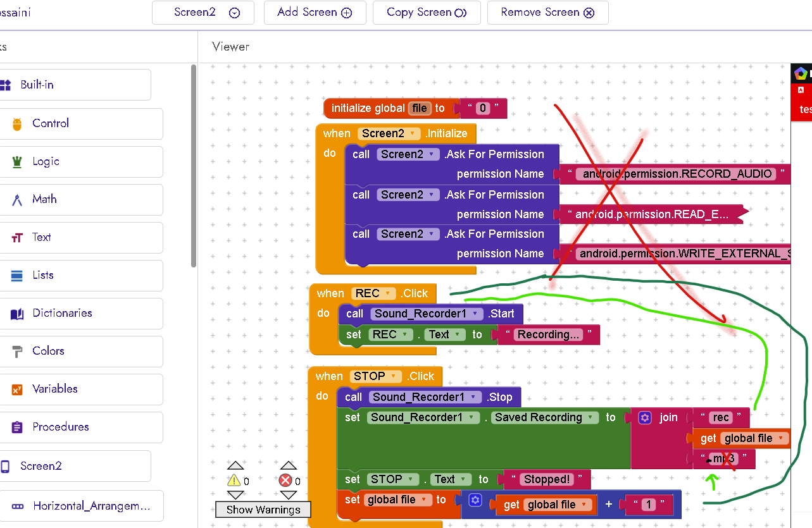
Task: Open the Logic blocks category
Action: pyautogui.click(x=46, y=162)
